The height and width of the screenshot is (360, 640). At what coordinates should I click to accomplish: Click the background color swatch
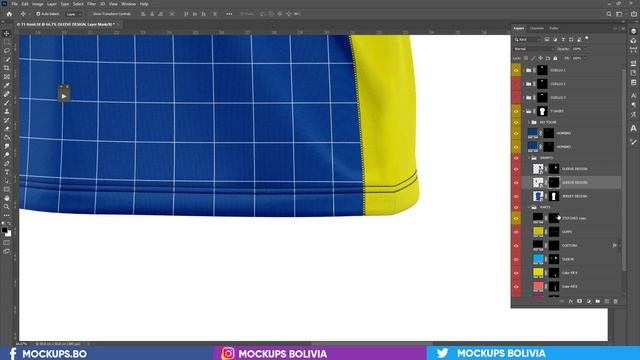point(8,234)
